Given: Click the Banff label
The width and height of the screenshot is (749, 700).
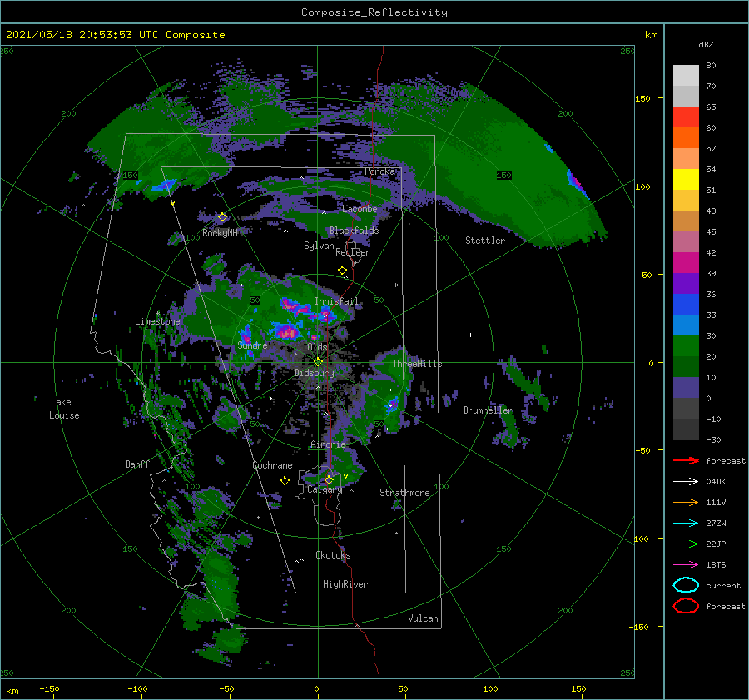Looking at the screenshot, I should 137,464.
